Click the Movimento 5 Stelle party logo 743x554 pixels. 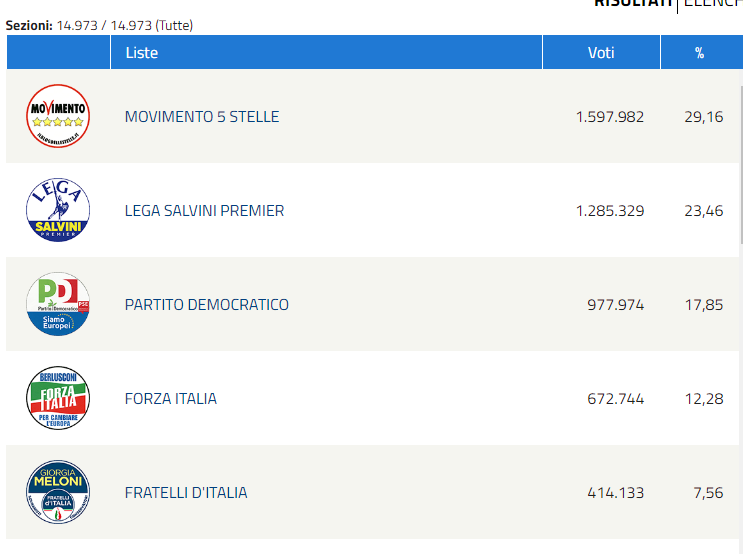coord(58,116)
